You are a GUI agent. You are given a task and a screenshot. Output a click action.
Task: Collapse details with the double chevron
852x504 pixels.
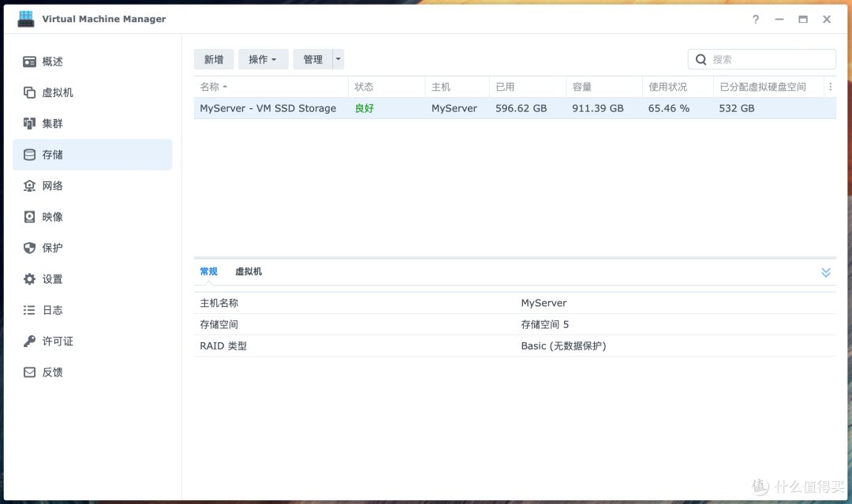tap(825, 271)
